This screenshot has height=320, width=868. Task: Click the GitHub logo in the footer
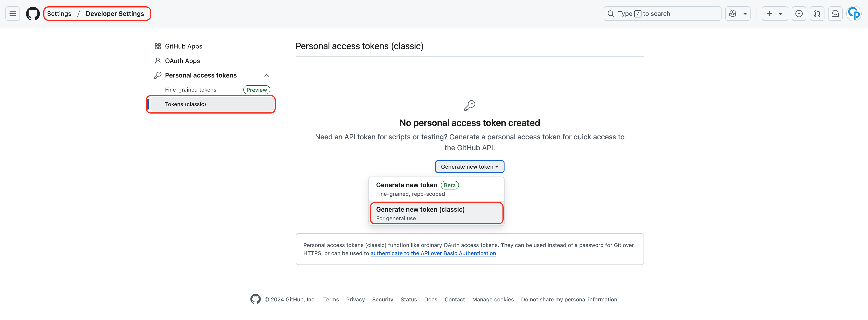click(x=255, y=299)
